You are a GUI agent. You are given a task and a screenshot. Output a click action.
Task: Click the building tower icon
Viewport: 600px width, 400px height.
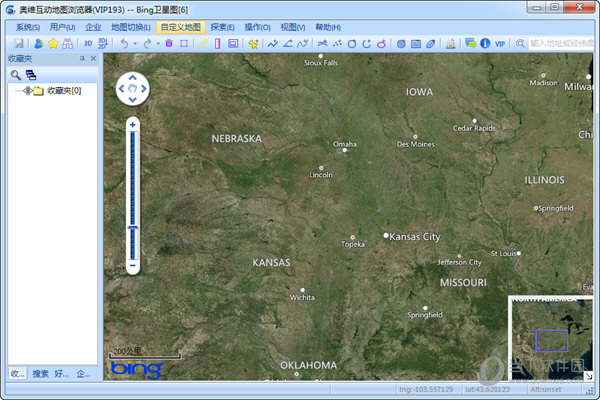(x=450, y=44)
